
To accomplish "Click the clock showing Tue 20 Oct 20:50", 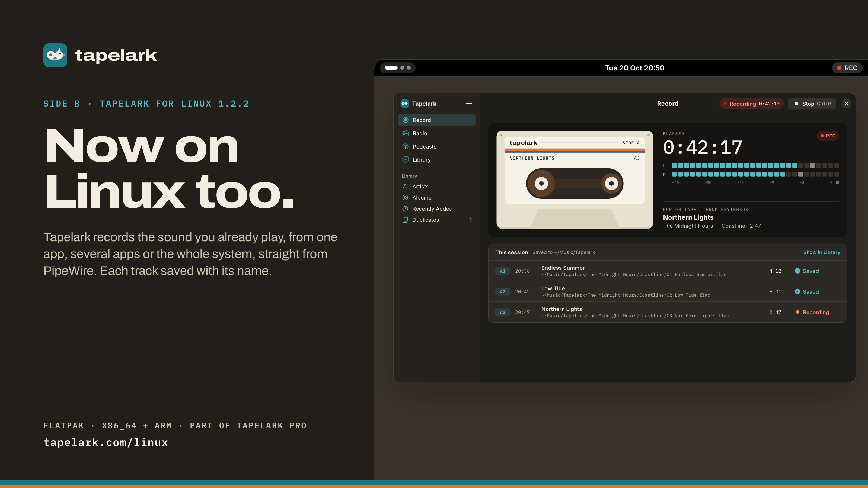I will pos(634,68).
